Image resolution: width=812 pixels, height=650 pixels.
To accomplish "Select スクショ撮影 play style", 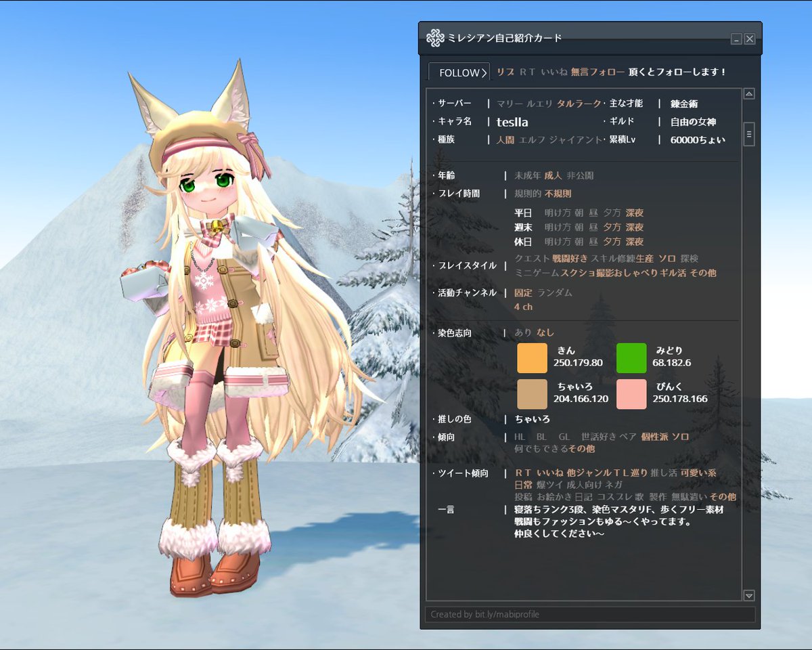I will [x=587, y=273].
